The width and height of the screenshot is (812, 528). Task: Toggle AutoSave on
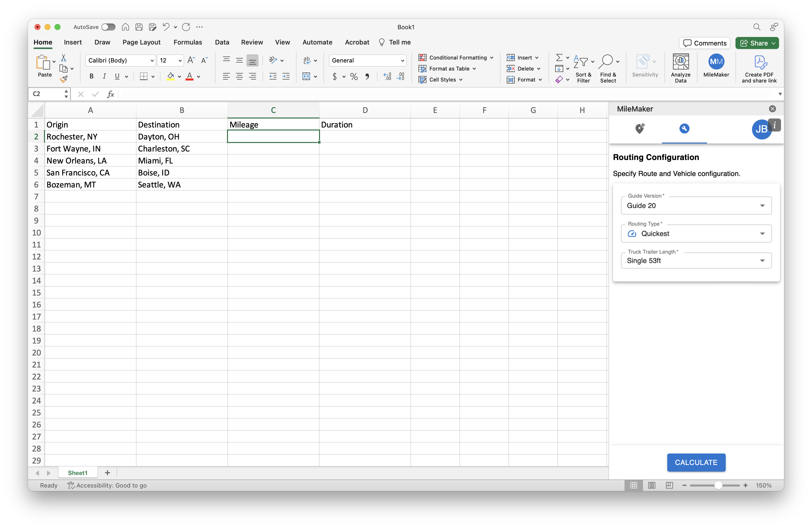(x=108, y=27)
